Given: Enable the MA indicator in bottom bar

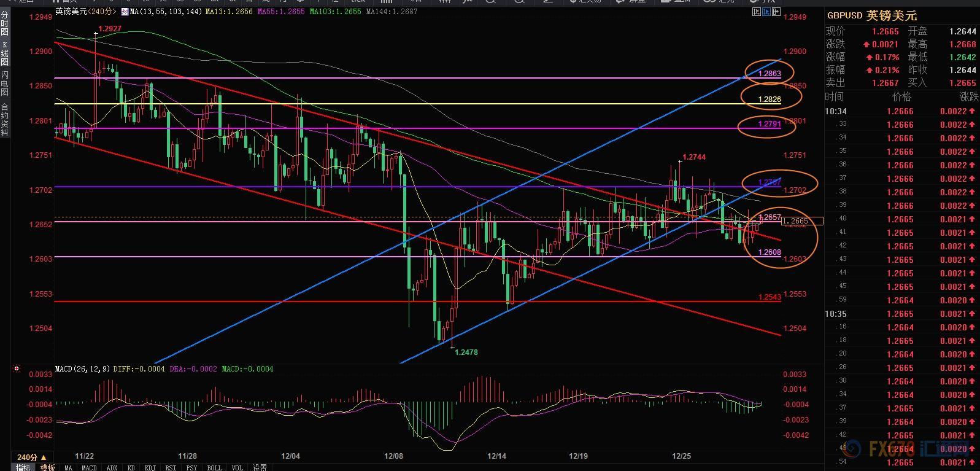Looking at the screenshot, I should pyautogui.click(x=68, y=467).
